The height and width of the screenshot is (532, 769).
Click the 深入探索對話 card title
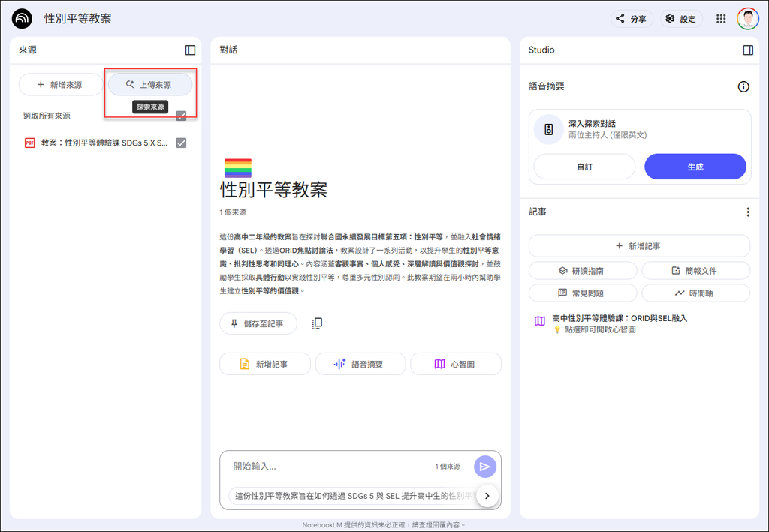pyautogui.click(x=592, y=124)
